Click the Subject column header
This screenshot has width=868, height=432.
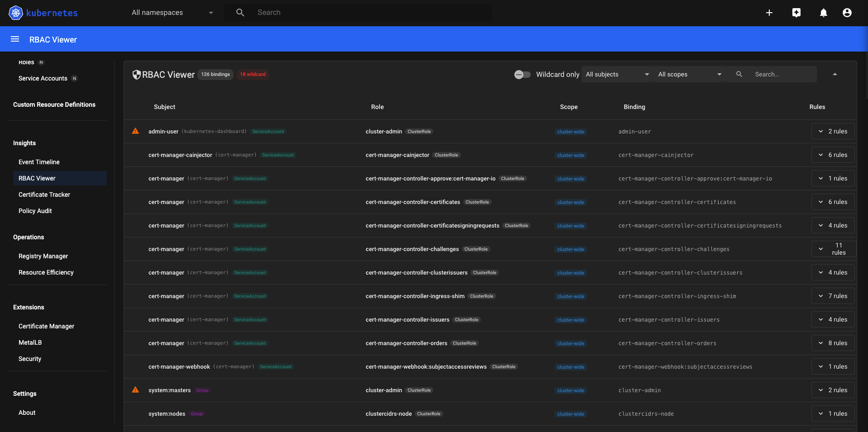point(164,107)
